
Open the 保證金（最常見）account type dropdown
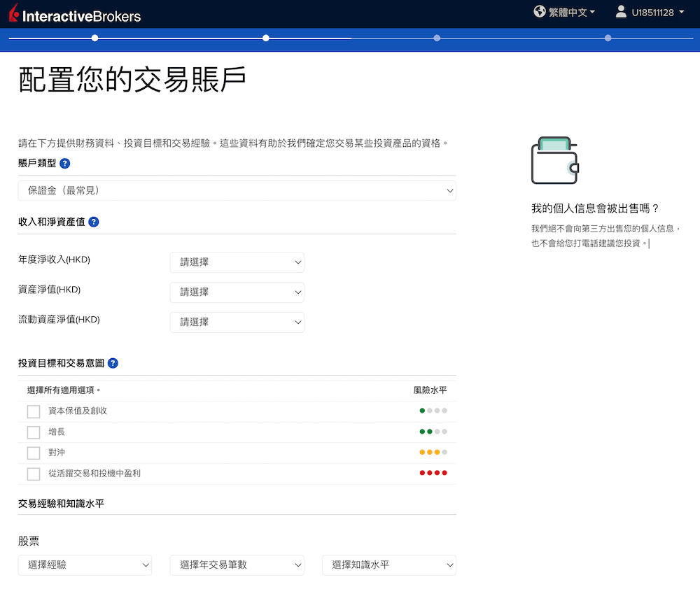(x=237, y=190)
